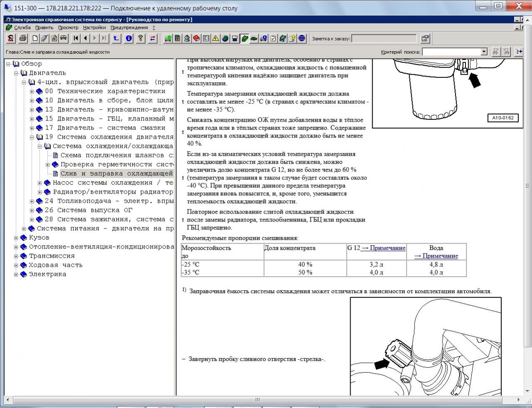Select 'Схема подключения шлангов' tree item
This screenshot has height=408, width=532.
pos(117,155)
